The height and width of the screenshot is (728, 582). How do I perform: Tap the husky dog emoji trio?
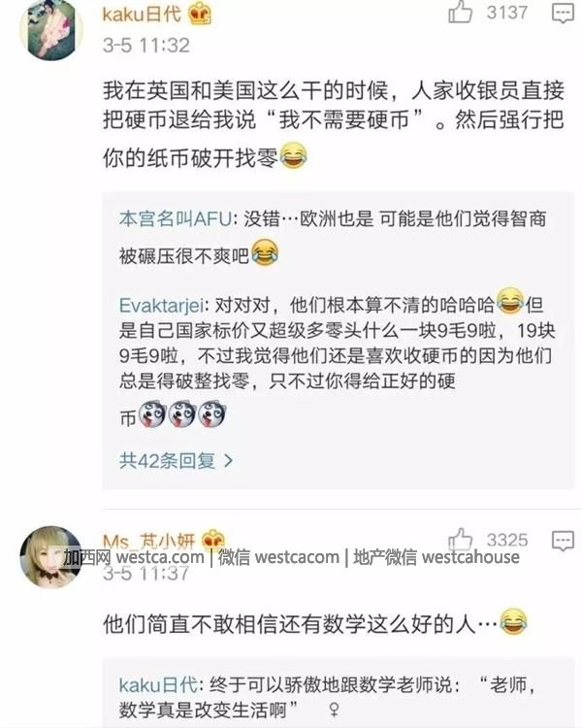tap(182, 414)
